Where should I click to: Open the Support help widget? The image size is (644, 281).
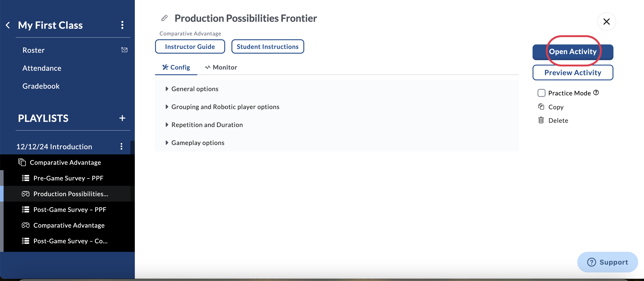pyautogui.click(x=608, y=262)
